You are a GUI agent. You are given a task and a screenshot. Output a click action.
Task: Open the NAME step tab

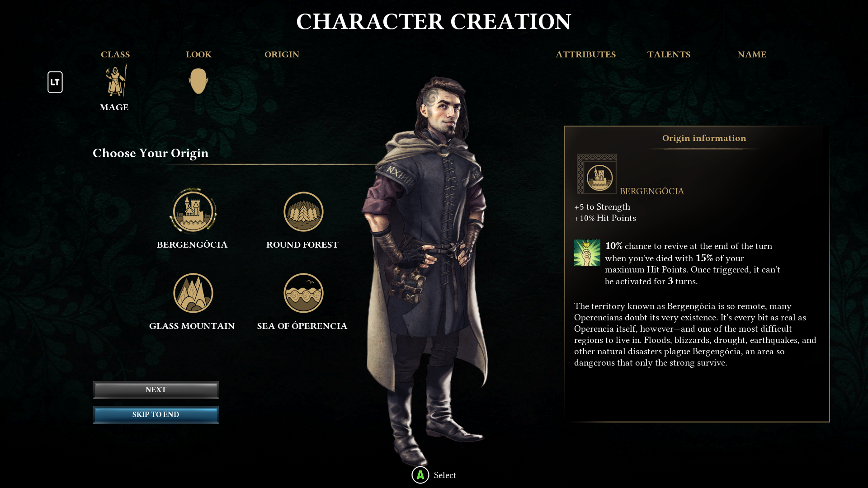tap(752, 55)
